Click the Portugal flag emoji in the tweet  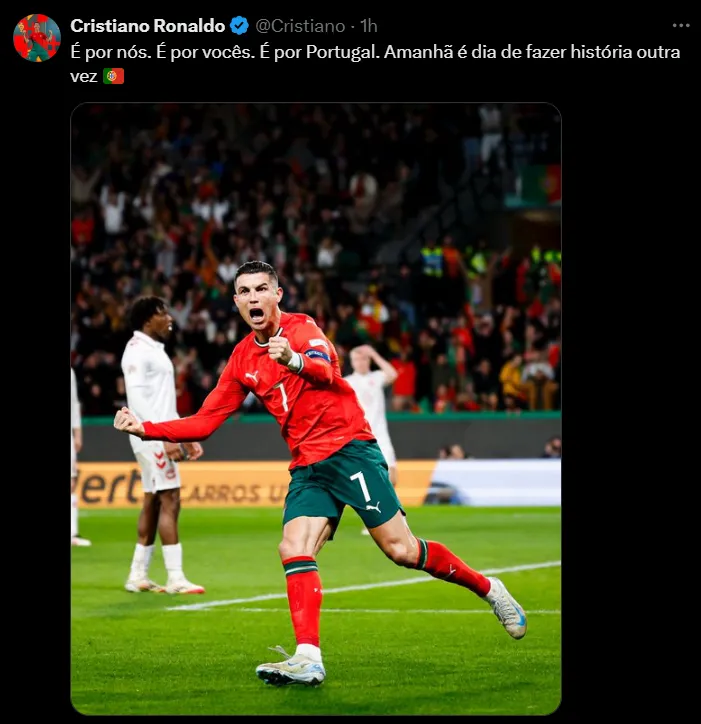(113, 76)
